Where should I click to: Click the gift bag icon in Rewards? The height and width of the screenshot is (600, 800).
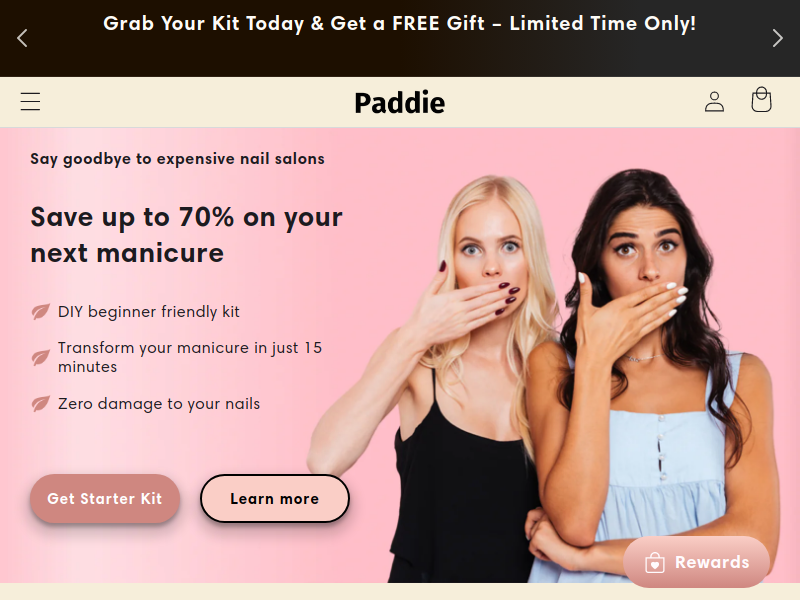tap(655, 563)
